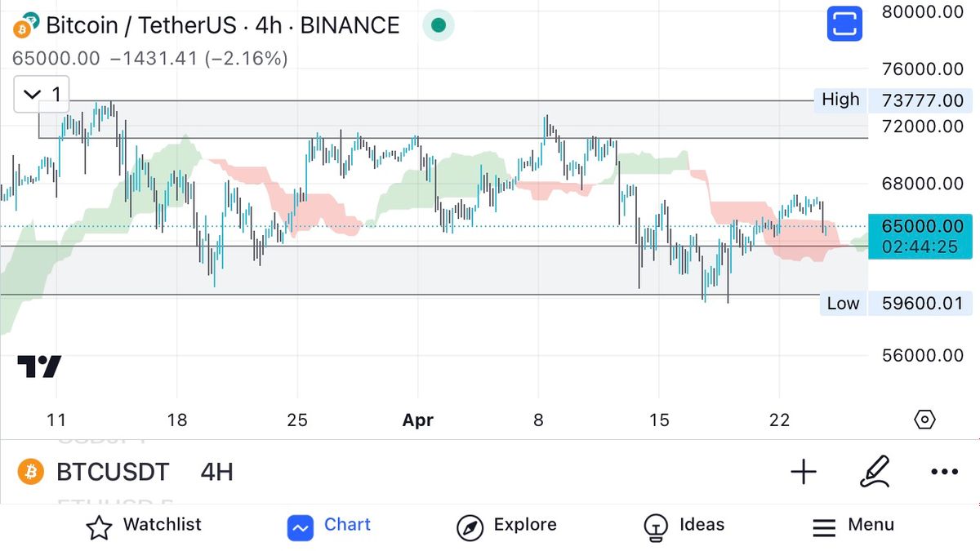Open the Menu tab
980x551 pixels.
pyautogui.click(x=853, y=527)
